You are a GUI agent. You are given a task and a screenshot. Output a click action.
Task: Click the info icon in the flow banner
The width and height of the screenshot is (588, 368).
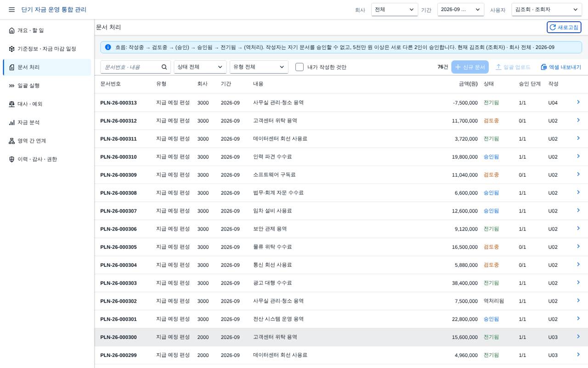point(108,47)
